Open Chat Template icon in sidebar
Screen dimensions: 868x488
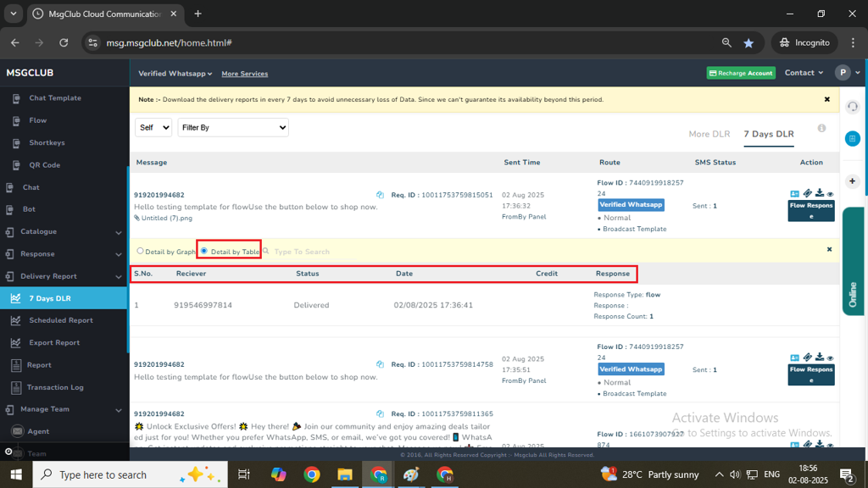[x=16, y=98]
